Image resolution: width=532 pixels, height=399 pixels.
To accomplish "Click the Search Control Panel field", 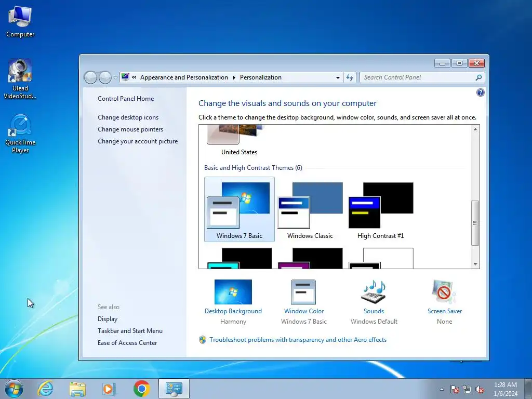I will click(x=422, y=77).
